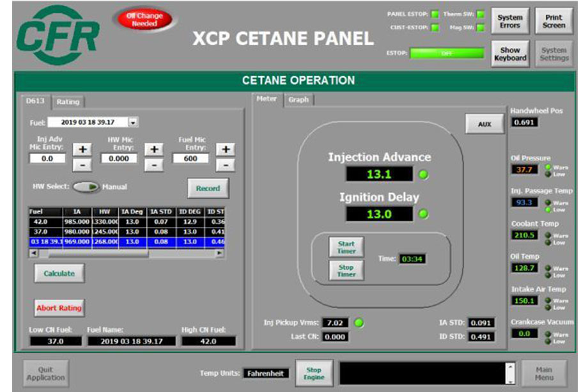Switch to the Rating tab
Screen dimensions: 588x392
[67, 102]
